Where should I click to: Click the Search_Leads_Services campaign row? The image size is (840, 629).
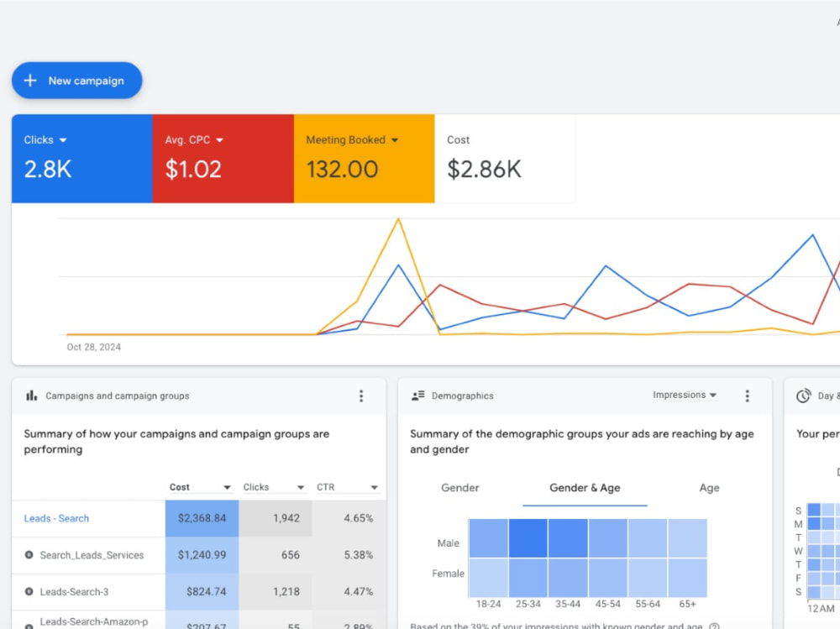point(199,555)
